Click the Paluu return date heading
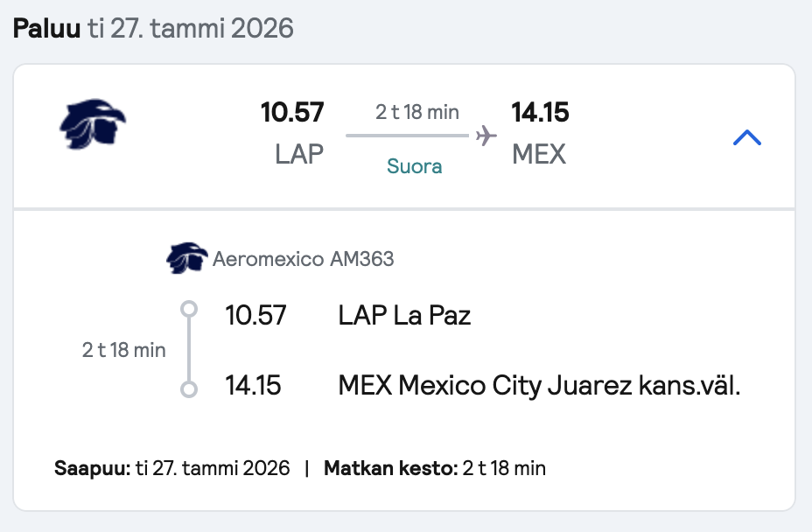812x532 pixels. pos(153,28)
